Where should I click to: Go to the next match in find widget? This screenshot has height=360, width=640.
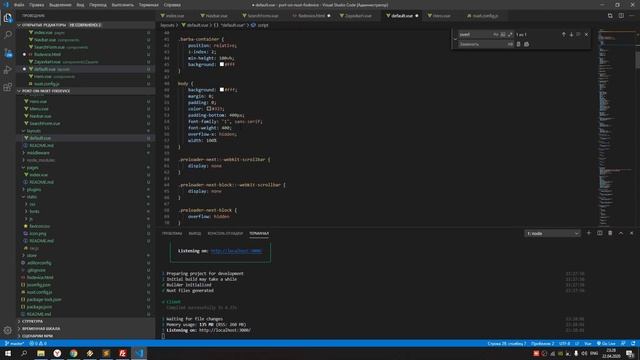[x=571, y=34]
